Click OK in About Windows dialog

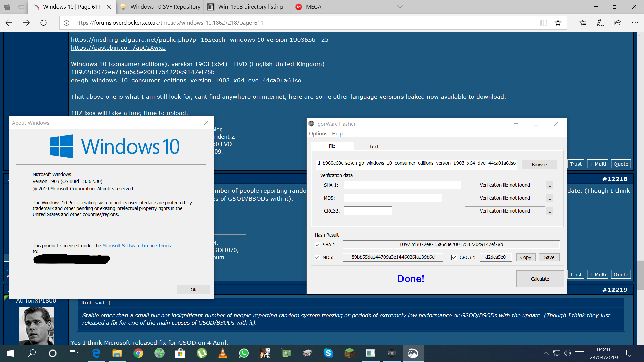(194, 290)
